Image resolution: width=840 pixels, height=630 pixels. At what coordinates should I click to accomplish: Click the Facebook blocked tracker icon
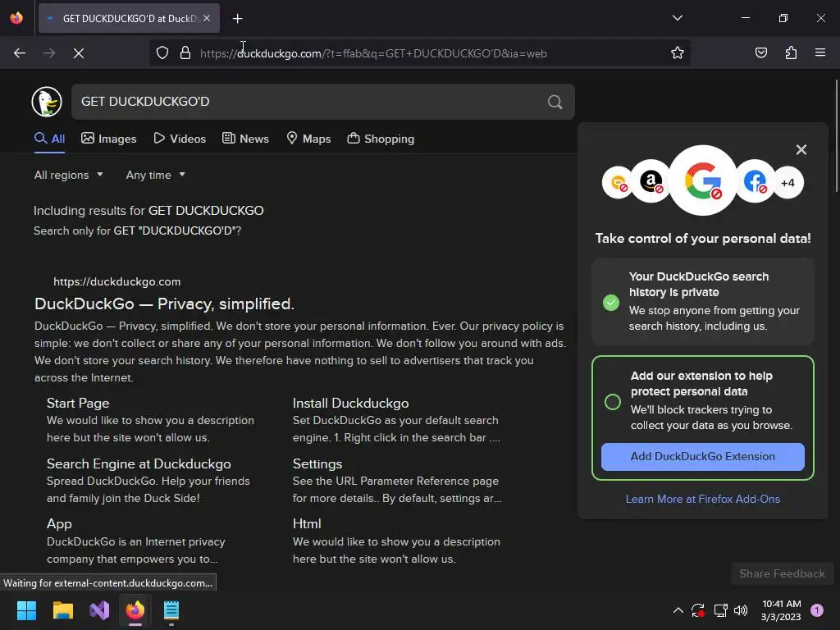[755, 181]
